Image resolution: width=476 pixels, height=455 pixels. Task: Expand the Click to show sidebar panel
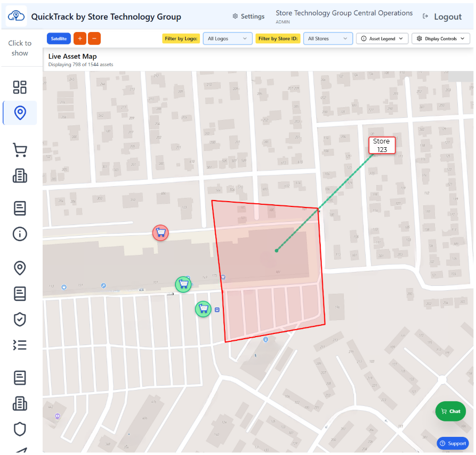point(20,47)
